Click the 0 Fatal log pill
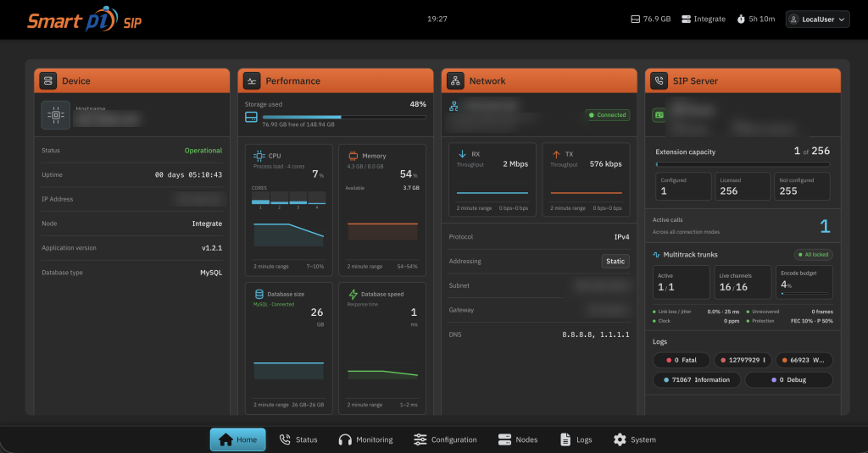This screenshot has height=453, width=868. pos(682,360)
